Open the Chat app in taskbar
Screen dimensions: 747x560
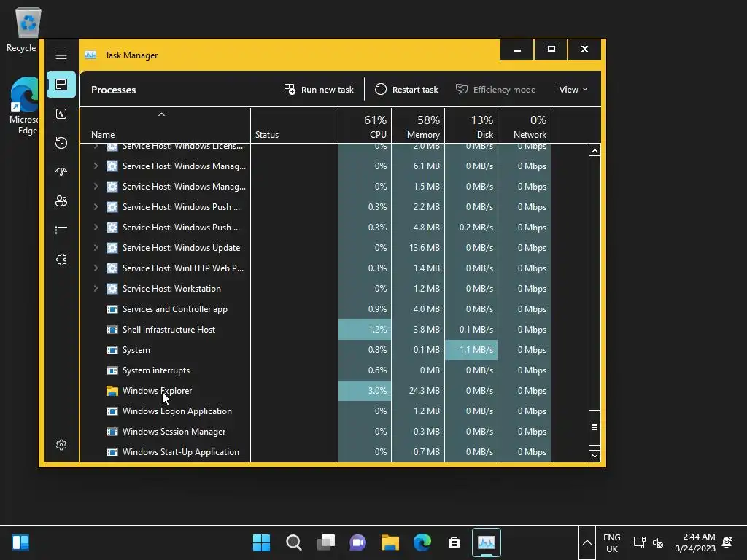(357, 542)
